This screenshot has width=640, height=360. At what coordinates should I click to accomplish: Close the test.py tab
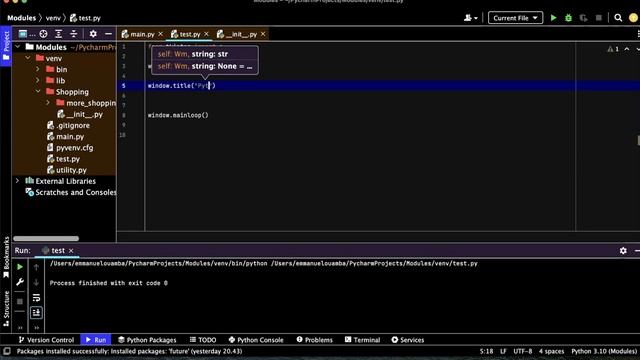click(206, 34)
